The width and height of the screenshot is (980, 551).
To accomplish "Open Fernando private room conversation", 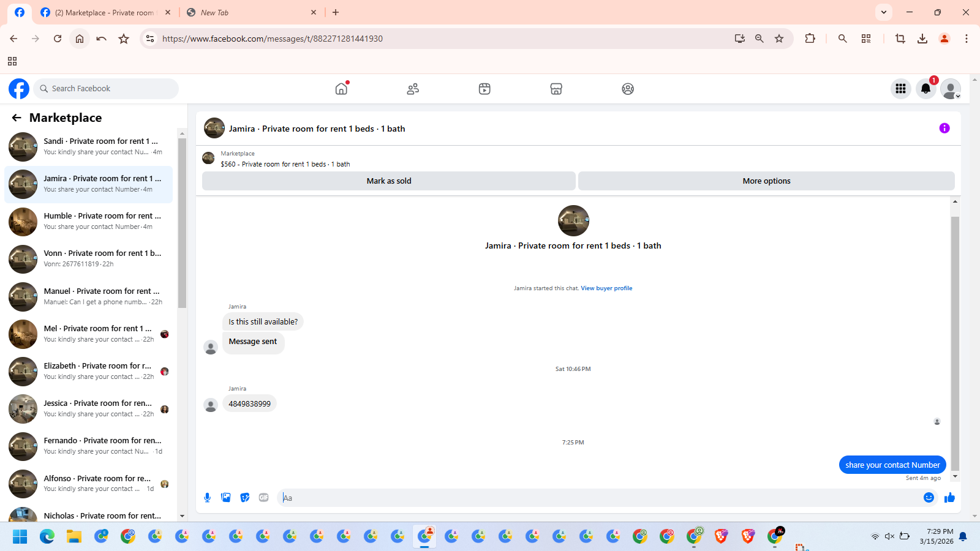I will pos(89,446).
